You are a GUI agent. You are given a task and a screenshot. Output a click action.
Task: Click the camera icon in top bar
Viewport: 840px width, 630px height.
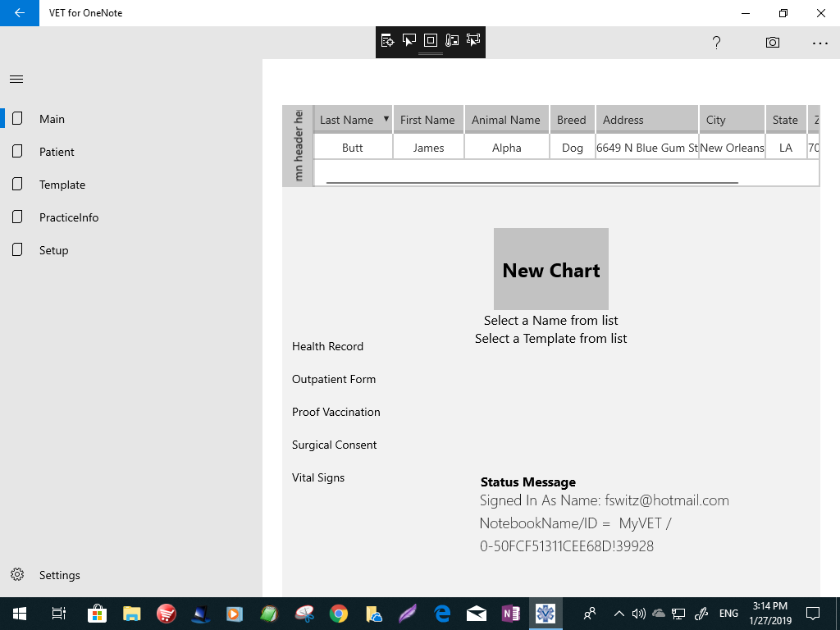coord(773,43)
